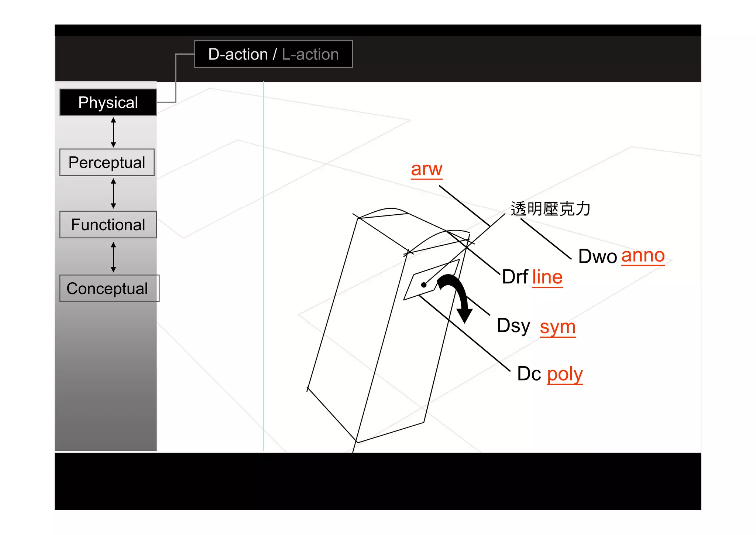Click the Dsy label text
This screenshot has width=756, height=535.
coord(513,326)
